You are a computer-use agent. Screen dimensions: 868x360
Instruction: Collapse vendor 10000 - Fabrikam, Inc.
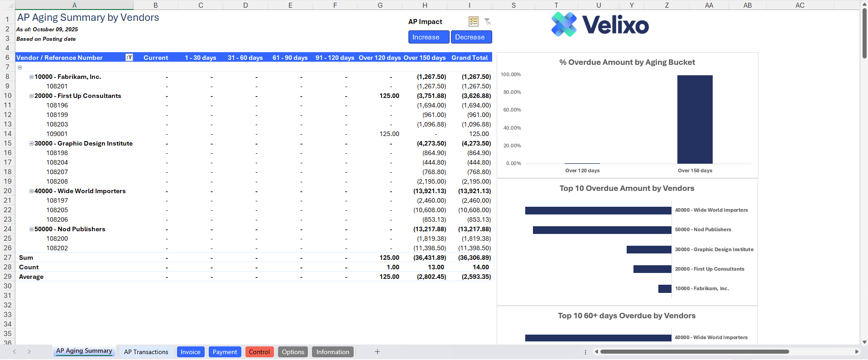coord(31,77)
